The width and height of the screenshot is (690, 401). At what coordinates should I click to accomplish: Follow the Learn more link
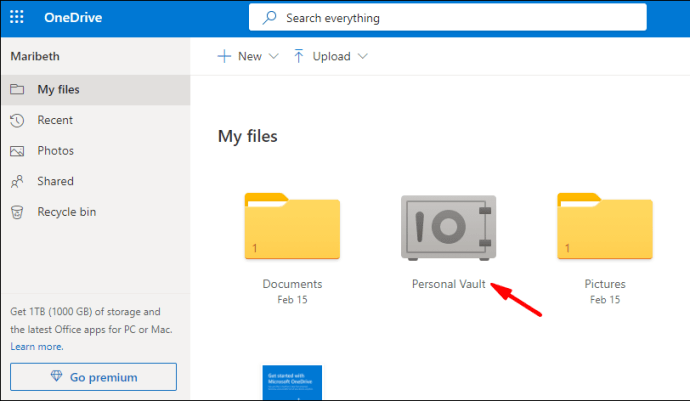point(35,346)
